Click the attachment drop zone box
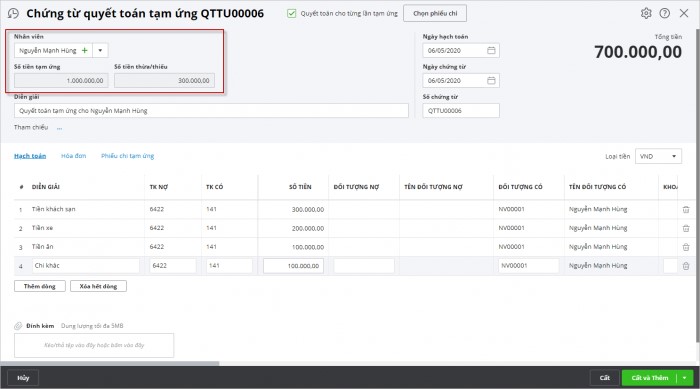The height and width of the screenshot is (389, 700). click(x=94, y=345)
